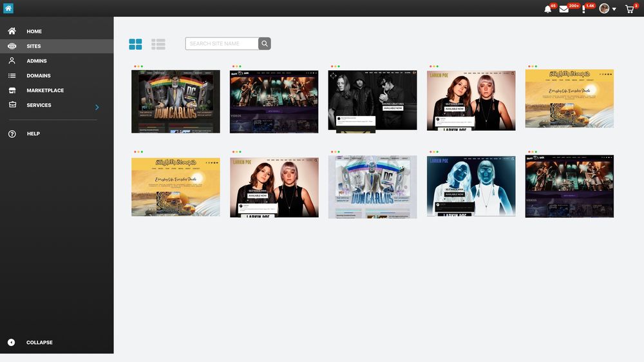Click status dots above first-row Larkin Poe
Viewport: 644px width, 362px height.
coord(433,66)
